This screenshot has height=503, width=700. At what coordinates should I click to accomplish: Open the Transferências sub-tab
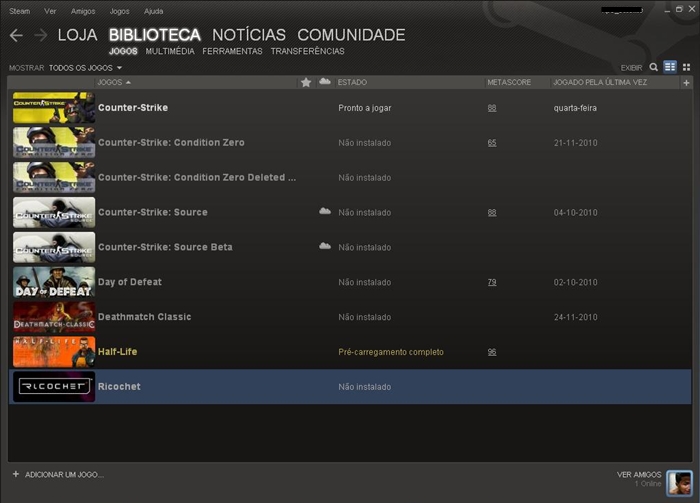(308, 51)
